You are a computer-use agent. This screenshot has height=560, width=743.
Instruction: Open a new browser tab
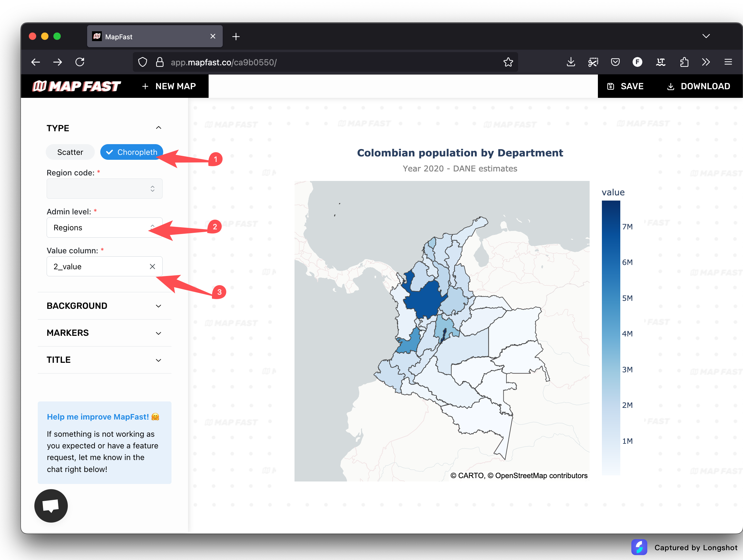click(x=236, y=36)
